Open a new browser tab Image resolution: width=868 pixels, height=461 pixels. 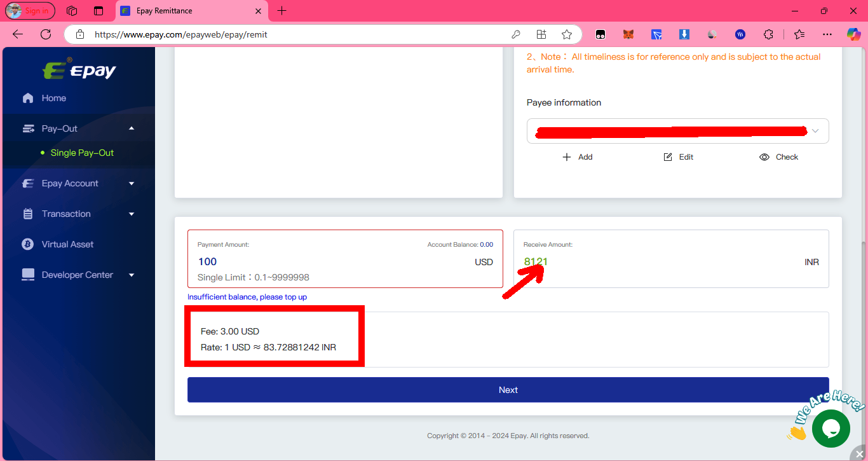282,11
